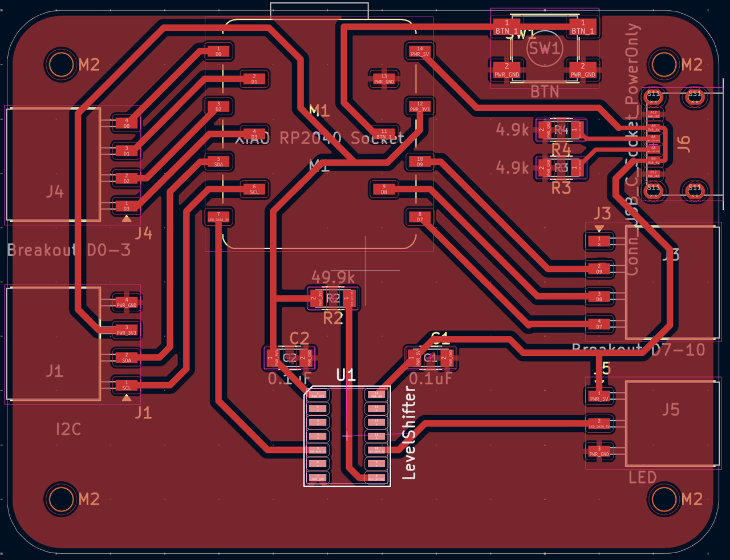Select SW1 left BTN_1 pad
Image resolution: width=730 pixels, height=560 pixels.
point(507,27)
